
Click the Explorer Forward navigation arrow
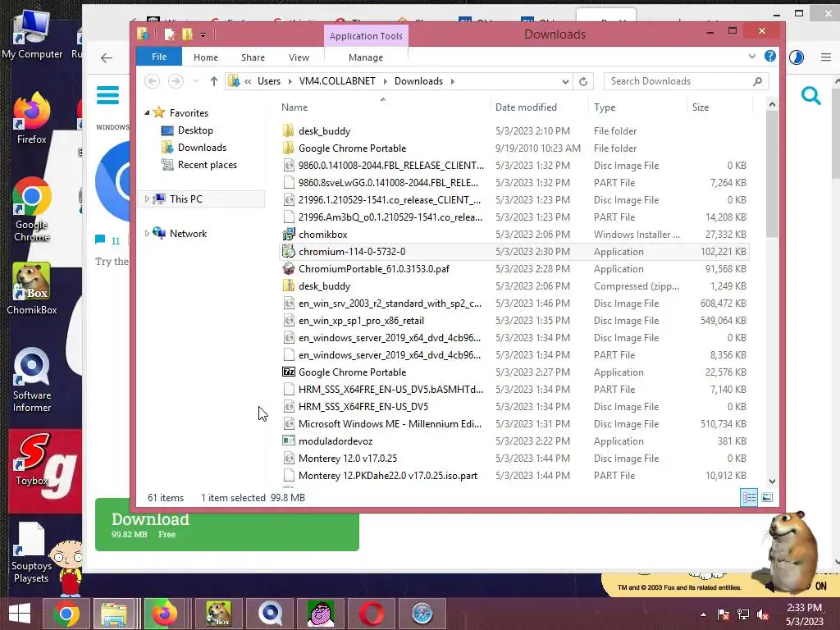coord(176,81)
